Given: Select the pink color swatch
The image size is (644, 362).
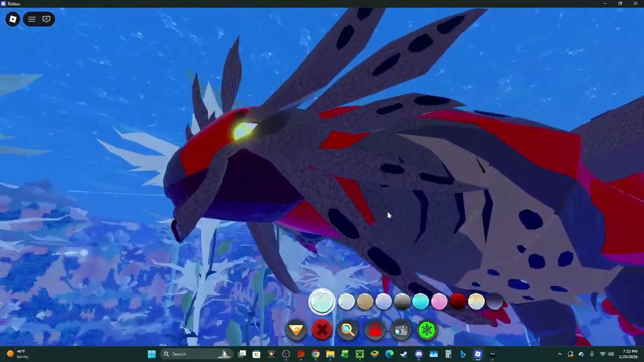Looking at the screenshot, I should [439, 301].
